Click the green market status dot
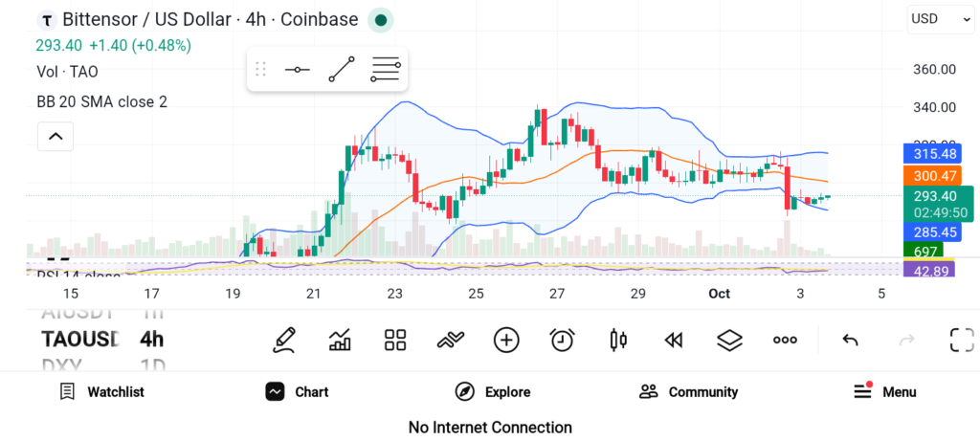The width and height of the screenshot is (980, 441). click(381, 20)
